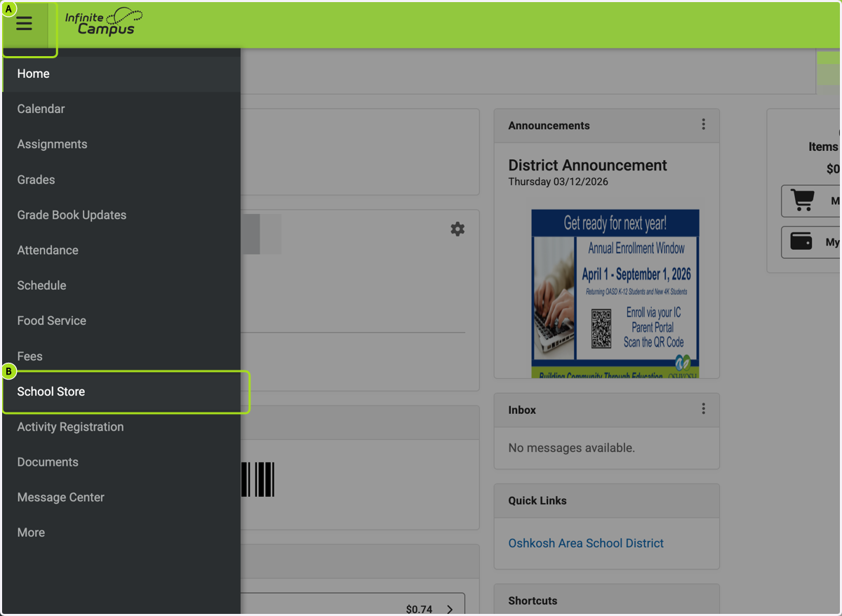This screenshot has width=842, height=616.
Task: Click the settings gear icon
Action: tap(457, 229)
